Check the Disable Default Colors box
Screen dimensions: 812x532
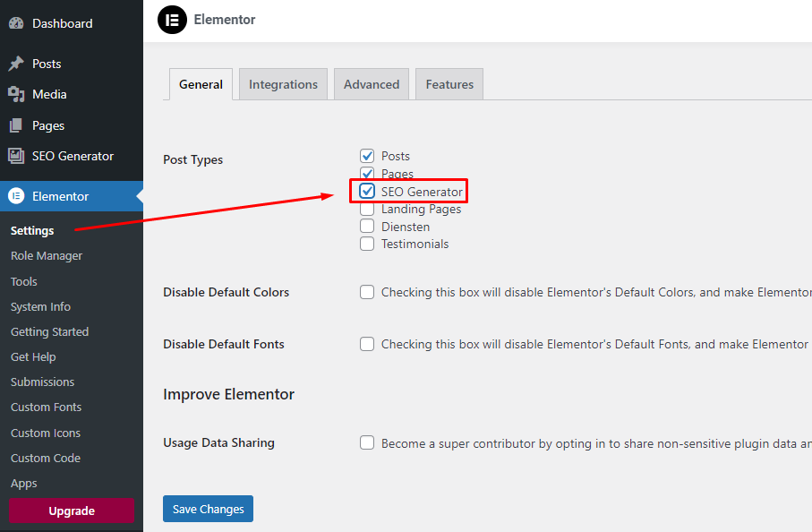pyautogui.click(x=367, y=292)
